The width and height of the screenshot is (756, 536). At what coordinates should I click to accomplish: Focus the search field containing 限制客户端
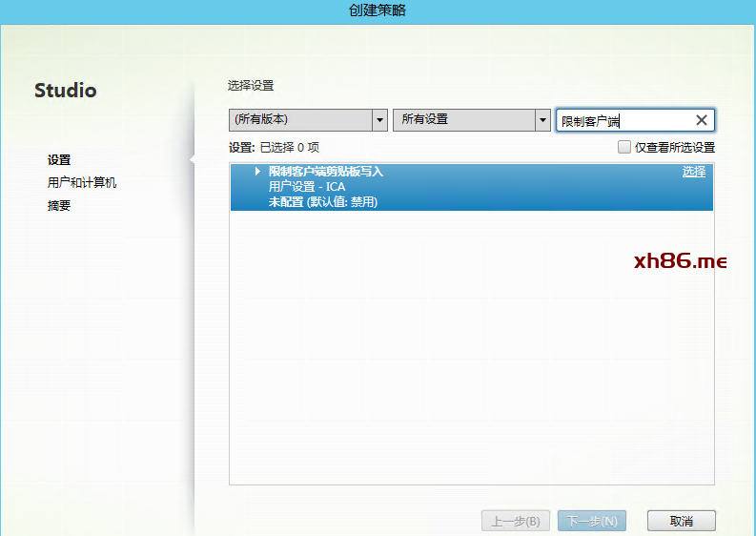(624, 120)
